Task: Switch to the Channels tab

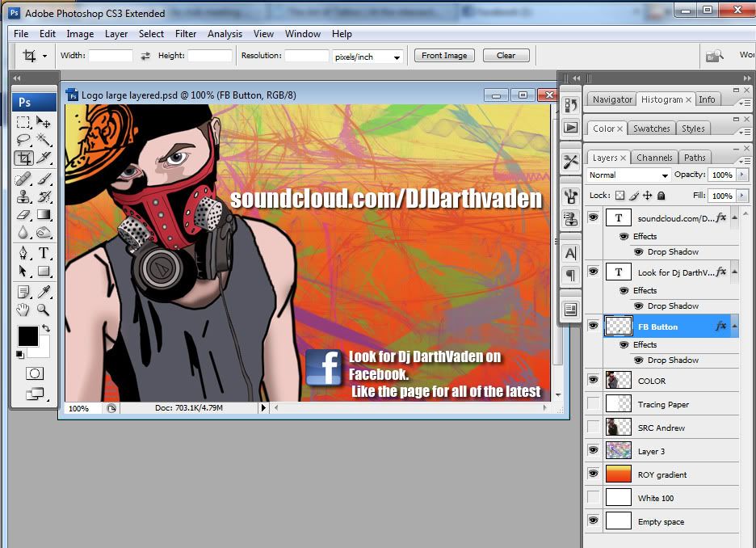Action: [x=654, y=158]
